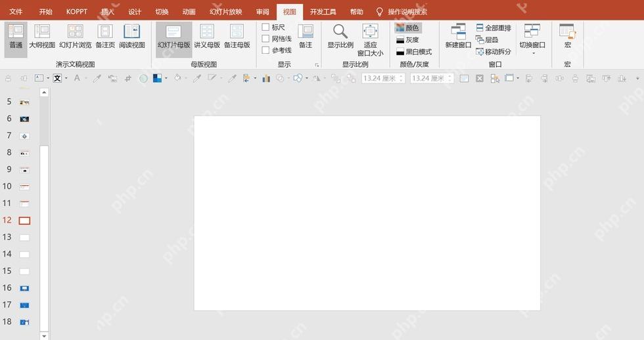Select slide 9 thumbnail
Screen dimensions: 644x340
point(25,170)
